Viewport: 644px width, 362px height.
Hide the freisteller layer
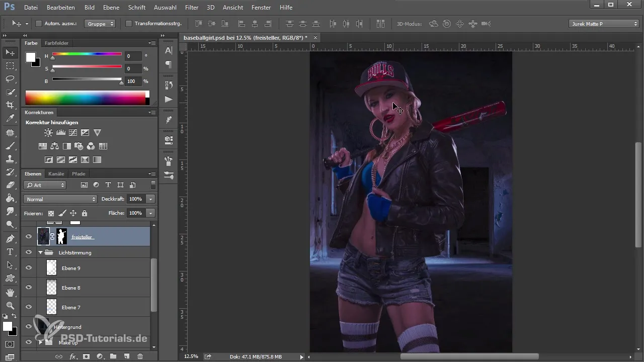29,236
